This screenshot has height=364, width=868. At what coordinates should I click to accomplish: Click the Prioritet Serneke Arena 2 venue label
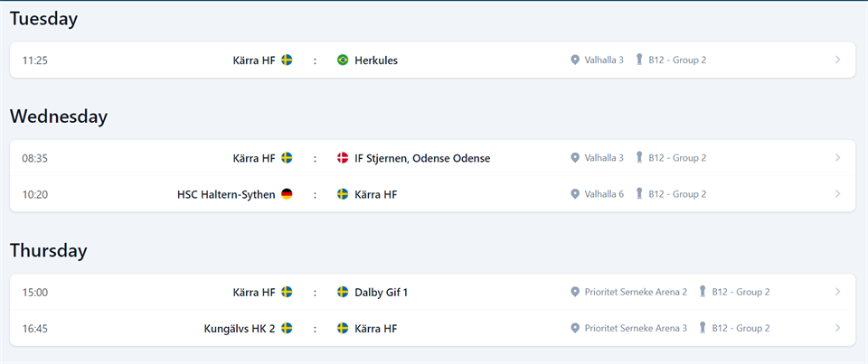(636, 293)
